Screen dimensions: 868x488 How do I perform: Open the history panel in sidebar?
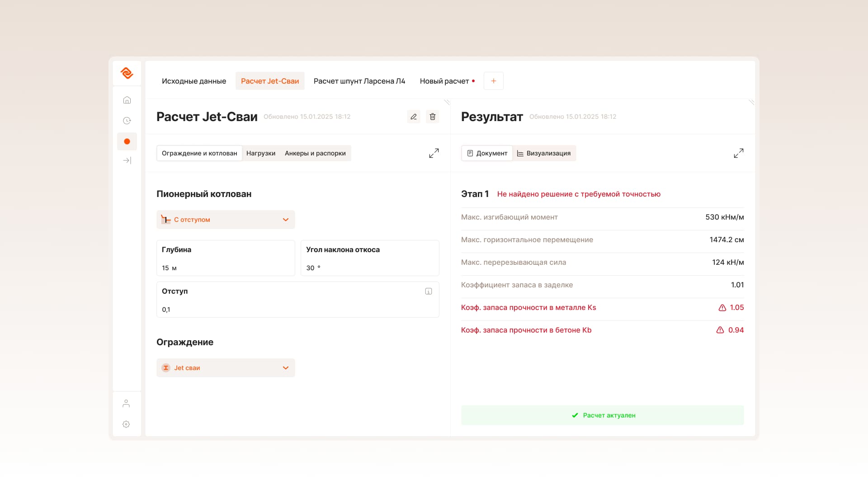click(x=127, y=121)
